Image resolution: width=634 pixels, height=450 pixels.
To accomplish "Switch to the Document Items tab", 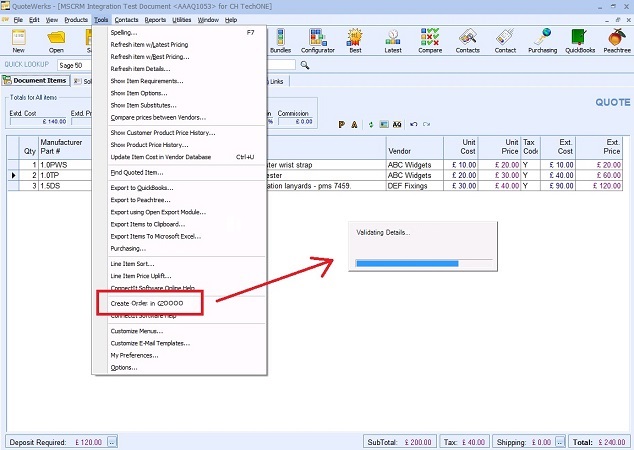I will pyautogui.click(x=36, y=81).
